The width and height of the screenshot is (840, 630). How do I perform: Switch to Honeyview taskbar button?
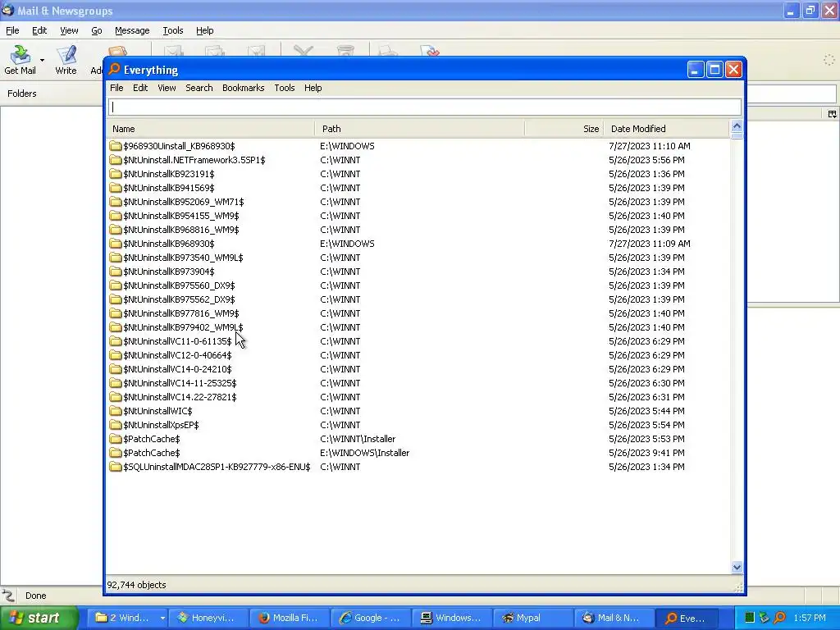(208, 618)
